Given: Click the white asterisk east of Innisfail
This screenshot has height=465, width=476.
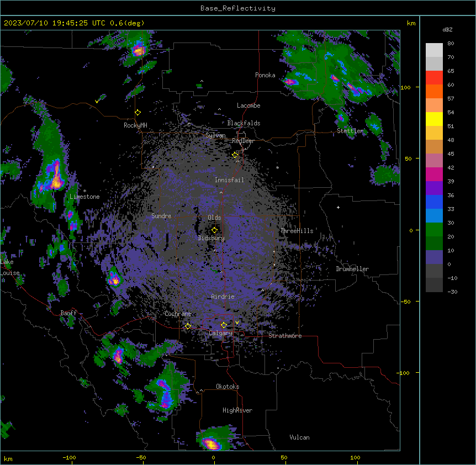Looking at the screenshot, I should pyautogui.click(x=277, y=167).
